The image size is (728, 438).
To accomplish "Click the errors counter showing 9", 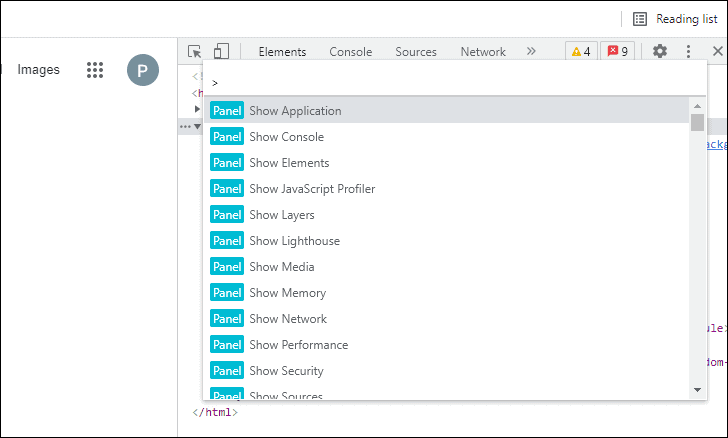I will (x=618, y=51).
